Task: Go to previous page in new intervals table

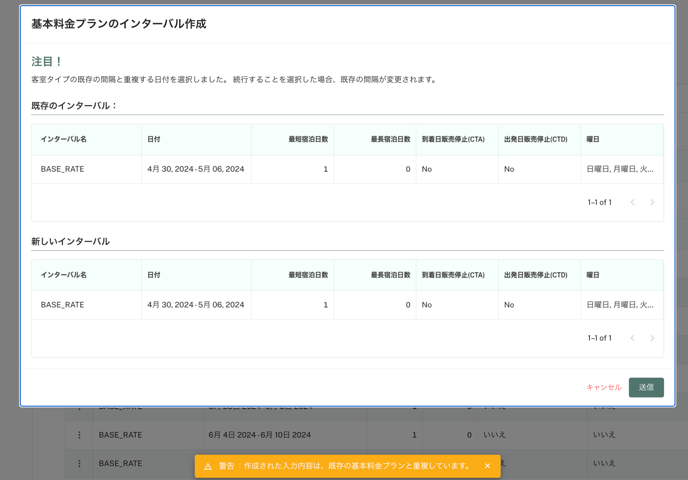Action: [x=632, y=338]
